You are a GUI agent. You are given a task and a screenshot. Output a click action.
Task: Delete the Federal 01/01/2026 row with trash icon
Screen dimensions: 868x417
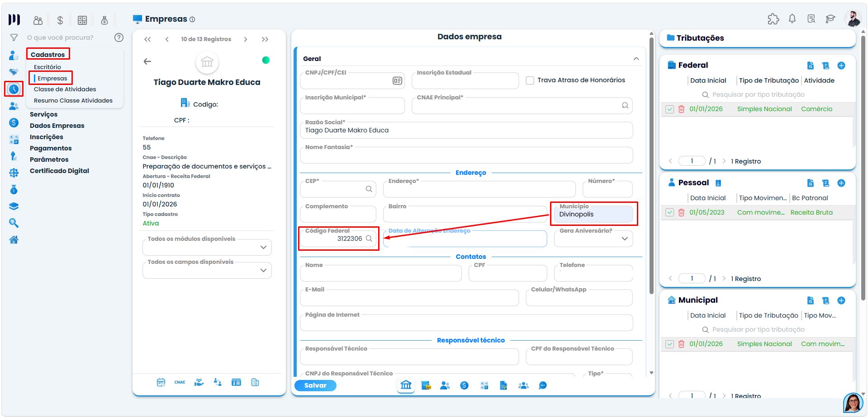coord(681,109)
